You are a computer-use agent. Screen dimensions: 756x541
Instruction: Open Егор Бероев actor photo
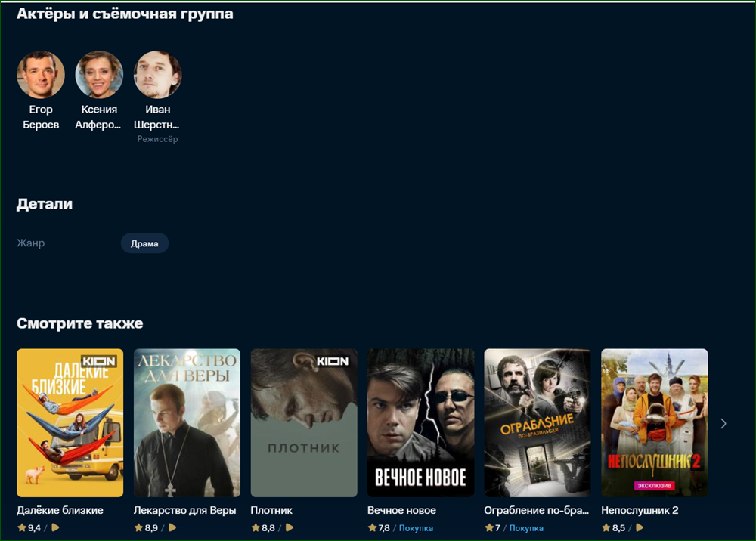click(41, 75)
